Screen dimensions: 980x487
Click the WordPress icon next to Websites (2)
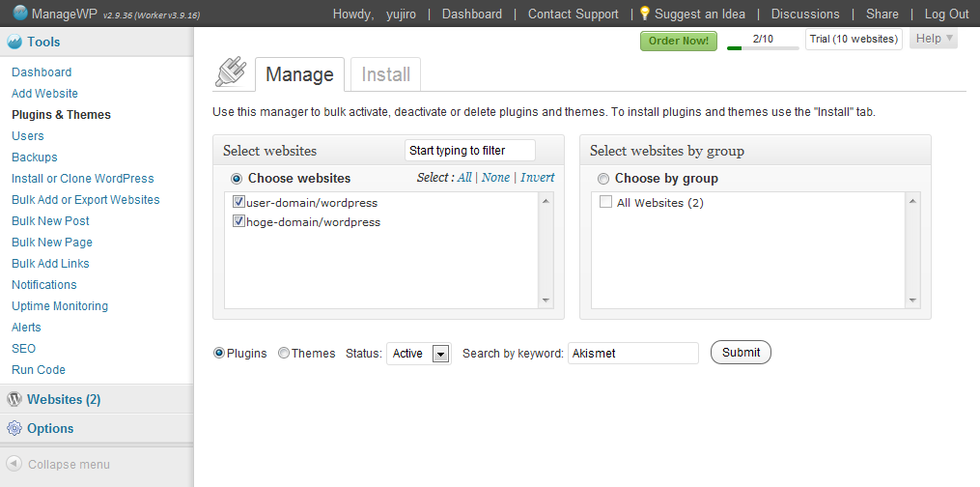pos(14,399)
